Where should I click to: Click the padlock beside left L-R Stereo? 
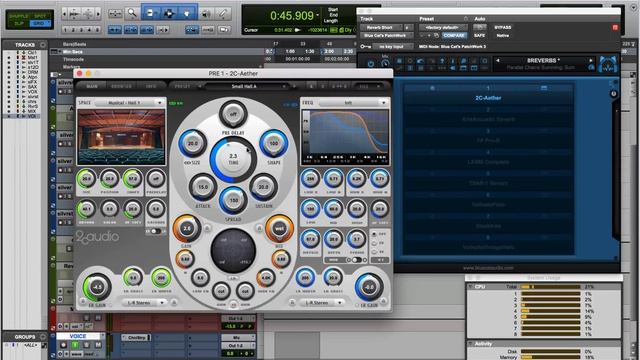173,303
